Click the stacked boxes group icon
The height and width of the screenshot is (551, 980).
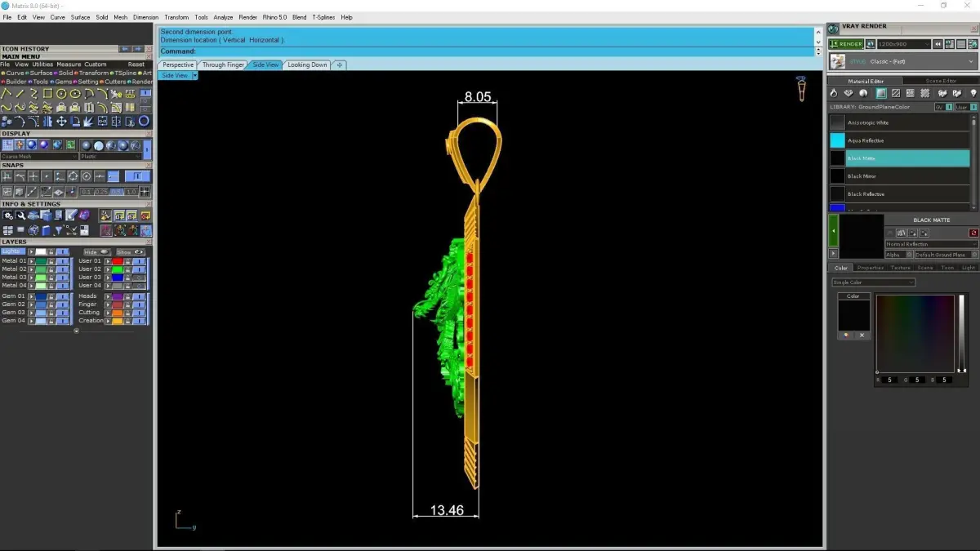pyautogui.click(x=6, y=122)
